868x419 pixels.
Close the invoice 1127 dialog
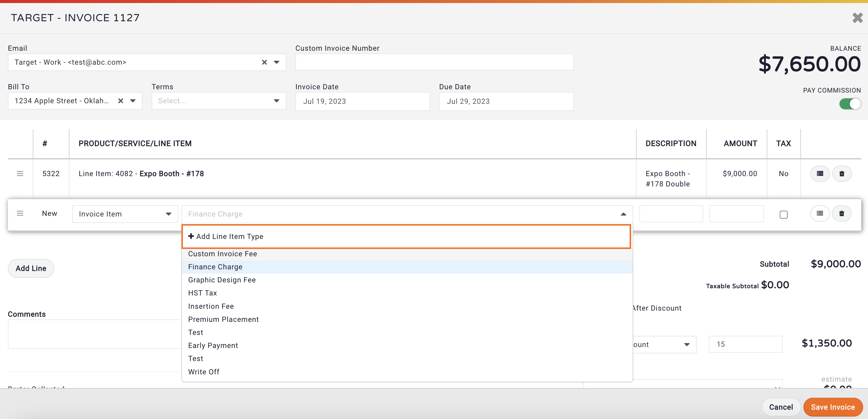[857, 18]
